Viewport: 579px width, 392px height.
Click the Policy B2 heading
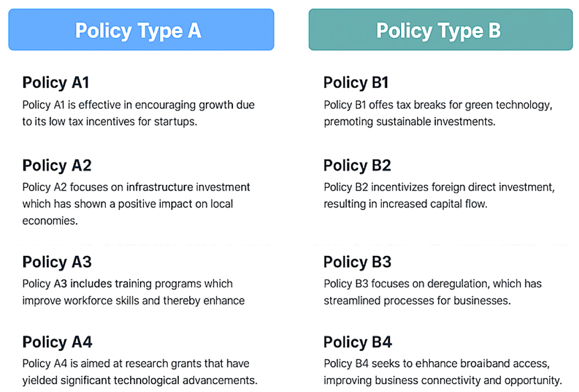(357, 165)
